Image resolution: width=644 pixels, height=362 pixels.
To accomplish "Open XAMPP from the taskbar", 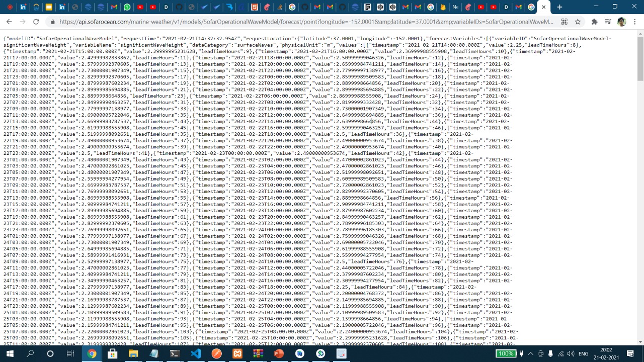I will [237, 354].
